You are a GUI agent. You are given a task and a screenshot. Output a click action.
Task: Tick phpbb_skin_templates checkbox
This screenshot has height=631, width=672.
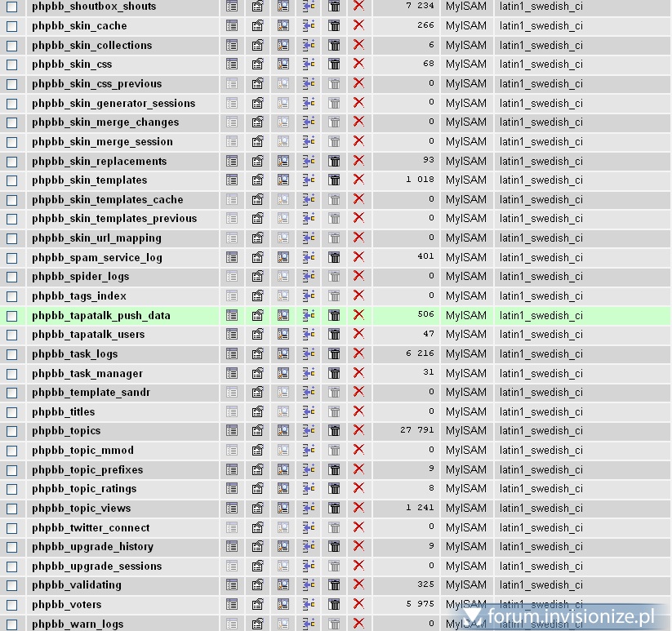point(12,180)
